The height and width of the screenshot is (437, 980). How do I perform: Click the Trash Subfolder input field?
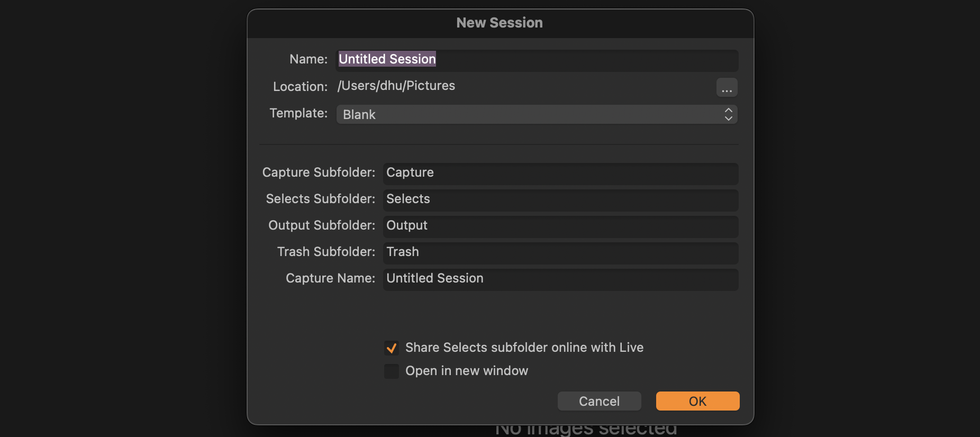(560, 253)
